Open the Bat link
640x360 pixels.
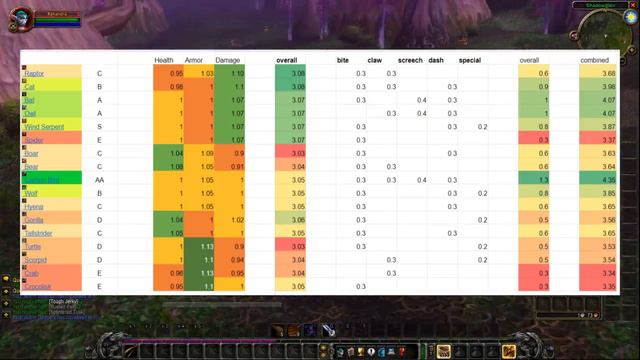[29, 100]
